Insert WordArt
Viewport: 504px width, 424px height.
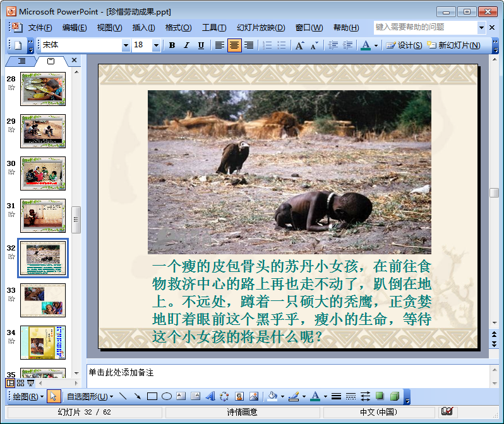(210, 396)
